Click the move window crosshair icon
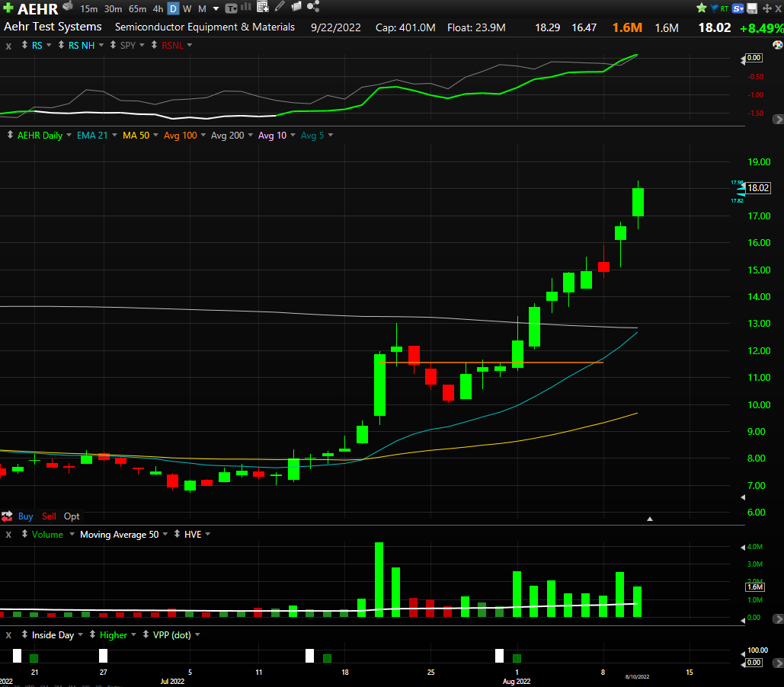This screenshot has width=784, height=687. click(767, 8)
